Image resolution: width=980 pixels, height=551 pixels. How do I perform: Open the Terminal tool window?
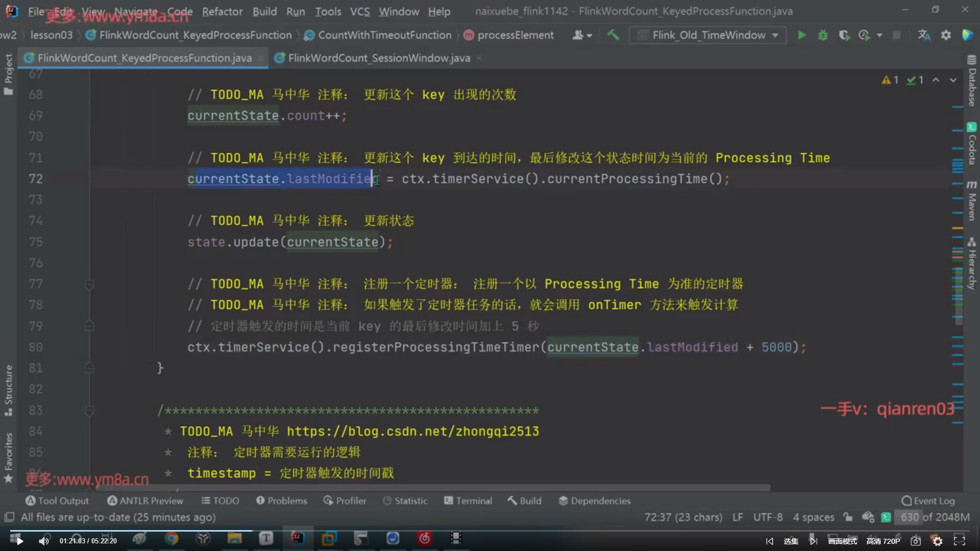[468, 500]
